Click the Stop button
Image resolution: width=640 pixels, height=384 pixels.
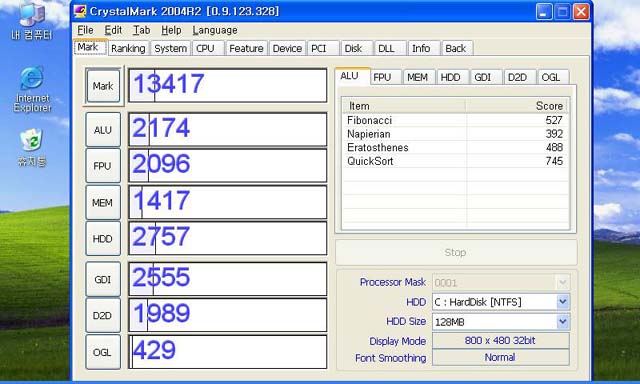456,253
